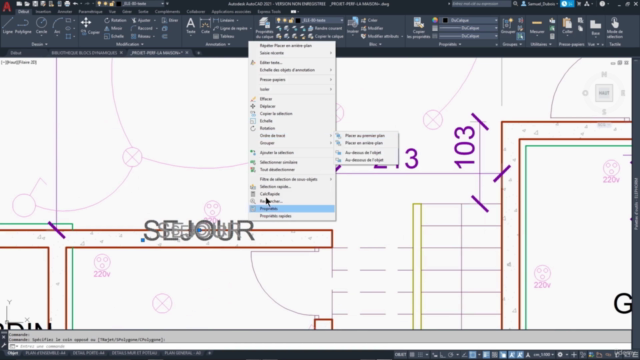Image resolution: width=640 pixels, height=360 pixels.
Task: Open the Insertion ribbon tab
Action: click(x=43, y=11)
